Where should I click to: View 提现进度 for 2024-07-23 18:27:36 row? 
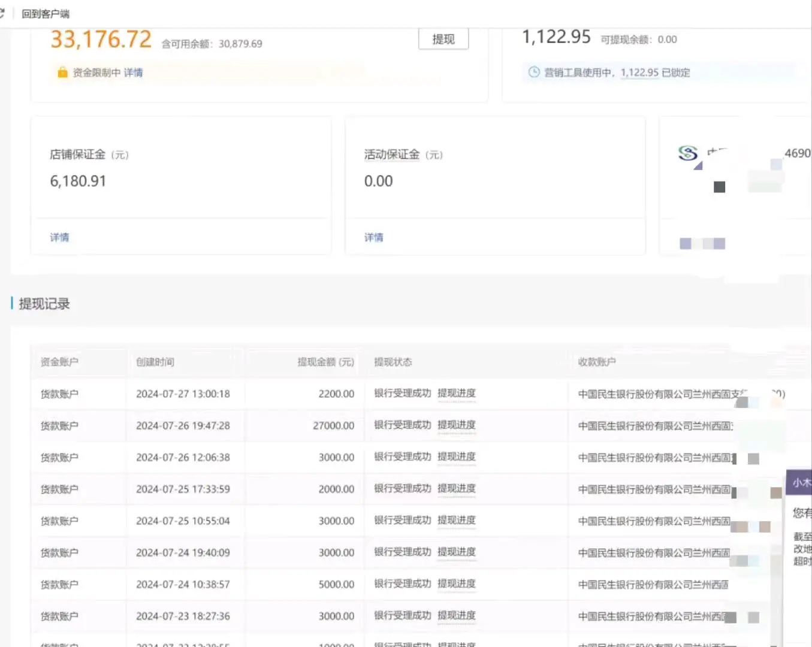457,615
